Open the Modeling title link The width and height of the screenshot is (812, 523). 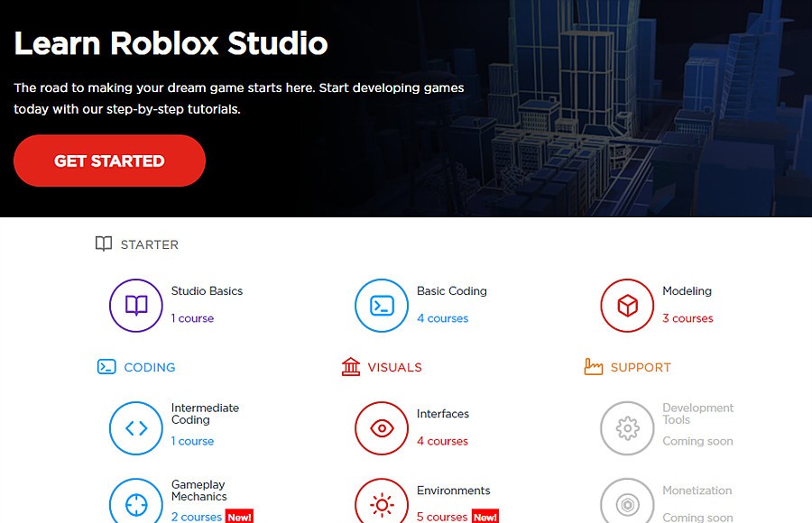[687, 291]
